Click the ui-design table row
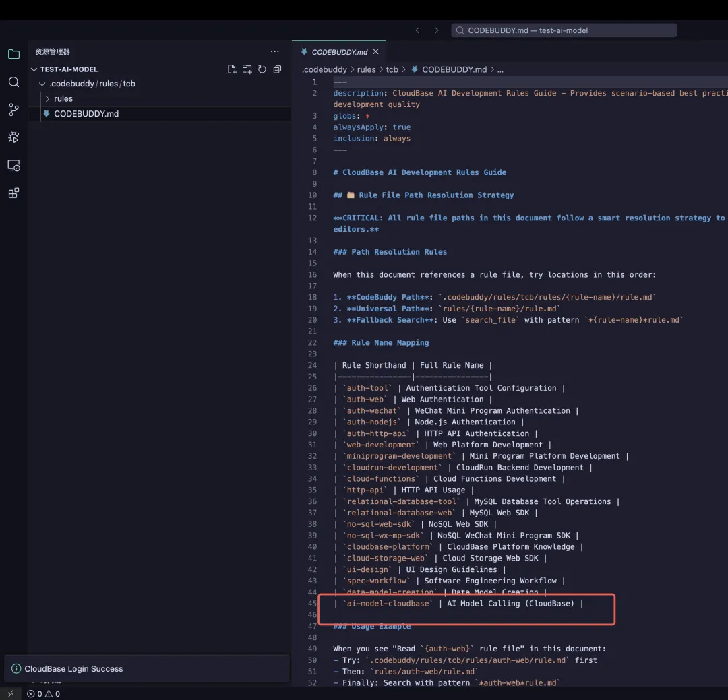The height and width of the screenshot is (700, 728). coord(420,569)
